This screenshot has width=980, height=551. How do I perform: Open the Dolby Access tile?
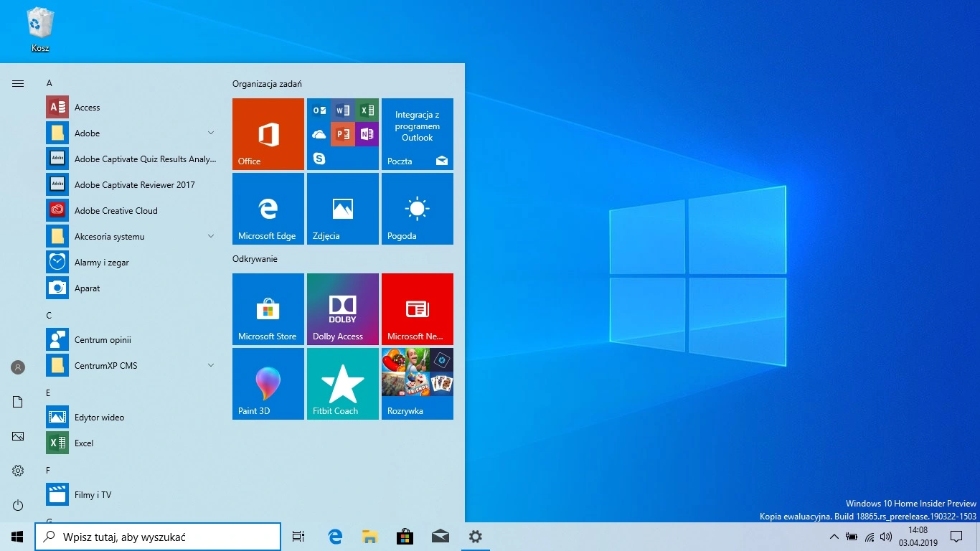pos(343,309)
